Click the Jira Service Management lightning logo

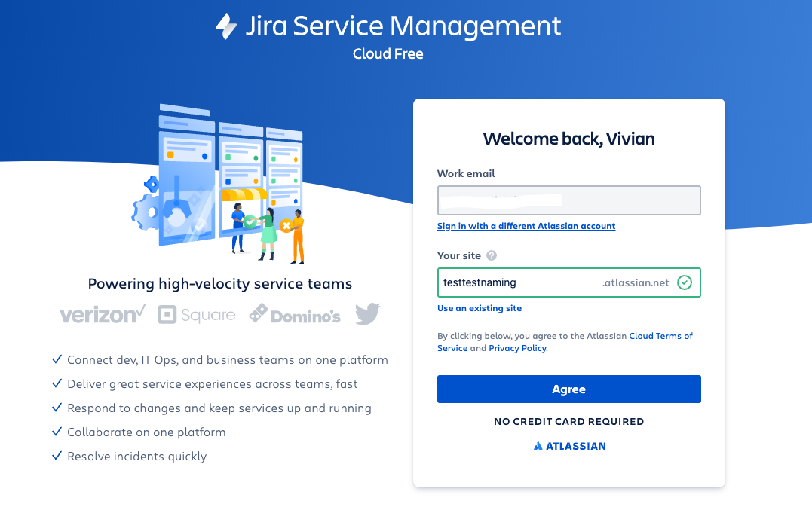(225, 26)
